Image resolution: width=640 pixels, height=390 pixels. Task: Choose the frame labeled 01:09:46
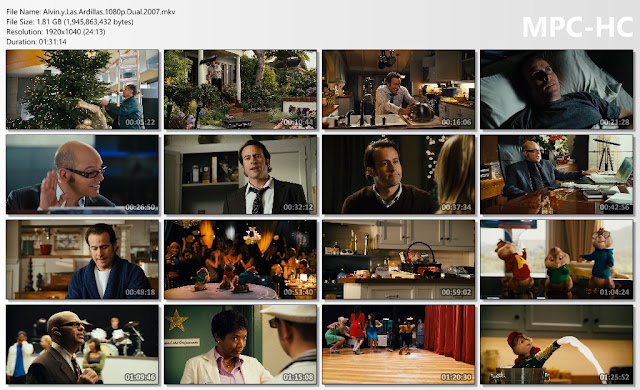(82, 345)
